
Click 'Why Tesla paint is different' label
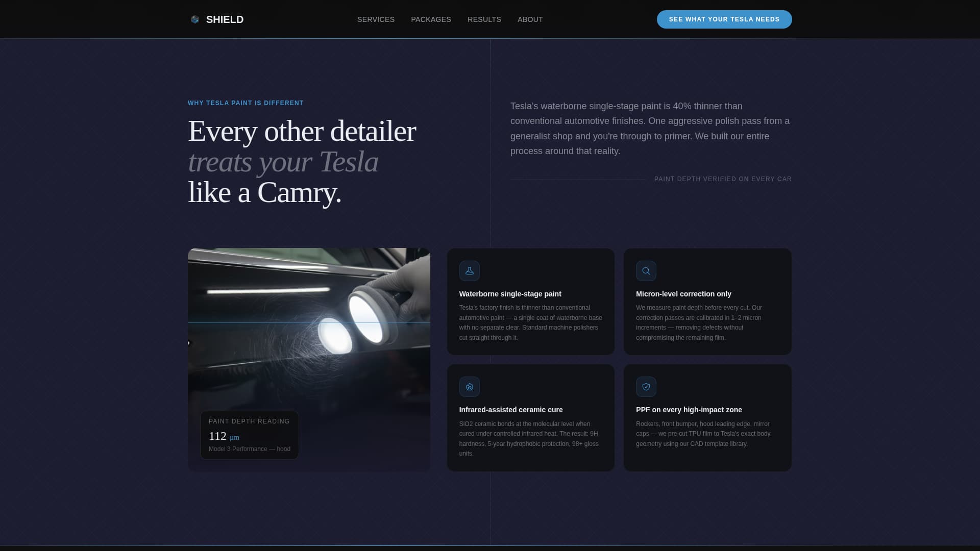pos(246,103)
